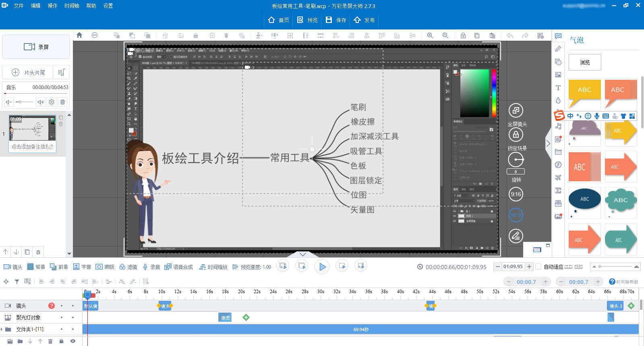Collapse the right bubble panel arrow
The image size is (644, 346).
tap(548, 143)
